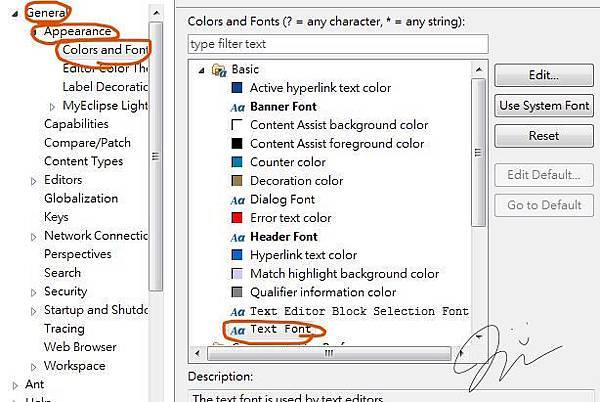600x402 pixels.
Task: Click the Dialog Font 'Aa' icon
Action: [237, 199]
